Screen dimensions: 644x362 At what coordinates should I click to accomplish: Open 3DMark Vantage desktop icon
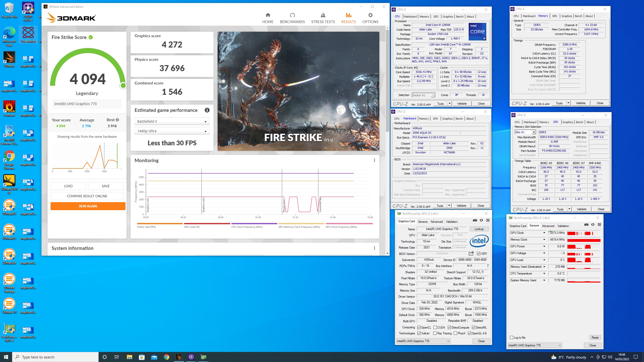coord(9,283)
